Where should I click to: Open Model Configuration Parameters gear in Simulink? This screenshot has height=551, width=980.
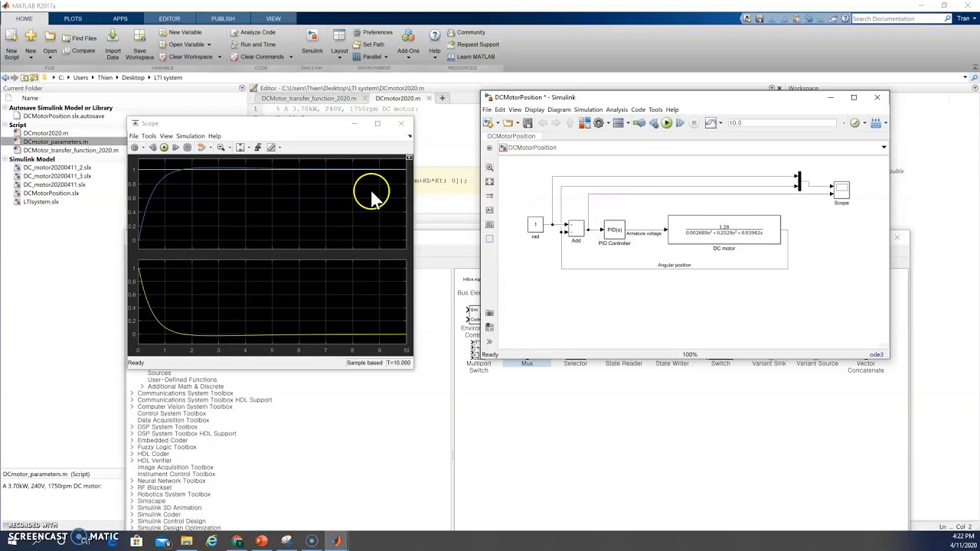coord(599,123)
